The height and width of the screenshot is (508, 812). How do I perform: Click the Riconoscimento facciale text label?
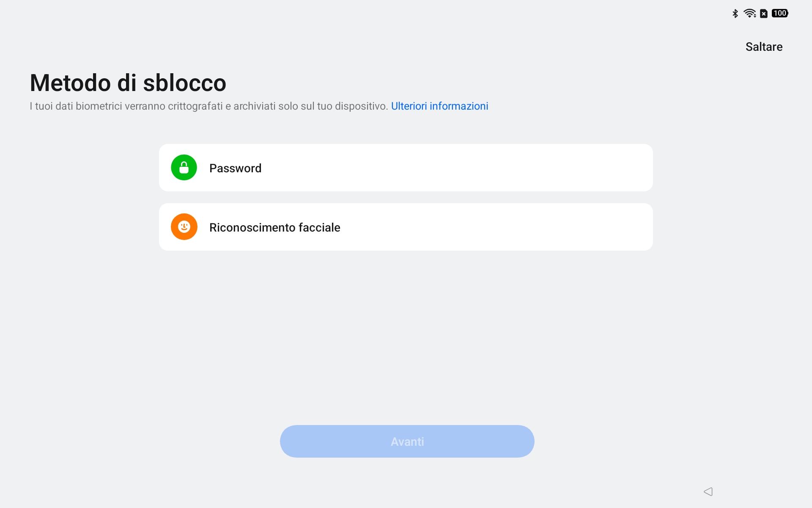tap(274, 227)
